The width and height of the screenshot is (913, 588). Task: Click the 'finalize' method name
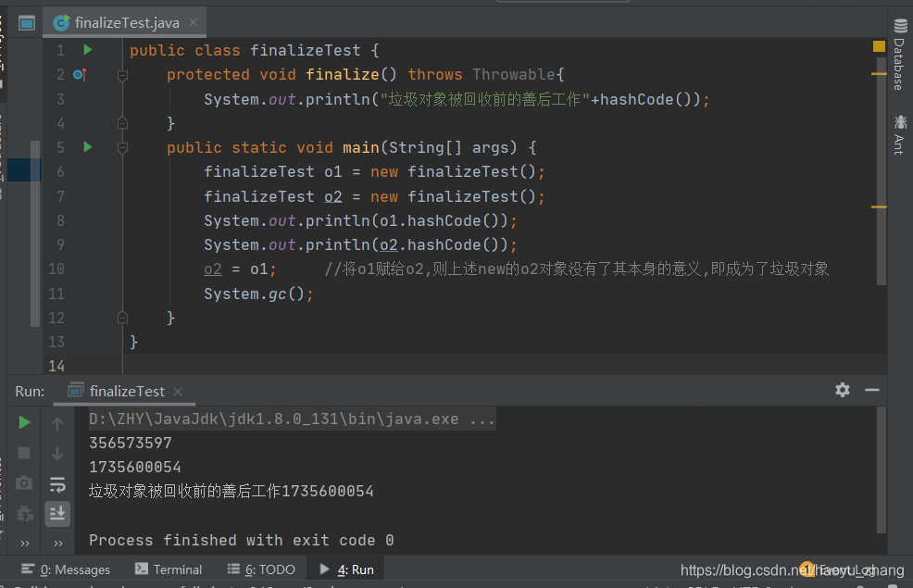pos(343,74)
